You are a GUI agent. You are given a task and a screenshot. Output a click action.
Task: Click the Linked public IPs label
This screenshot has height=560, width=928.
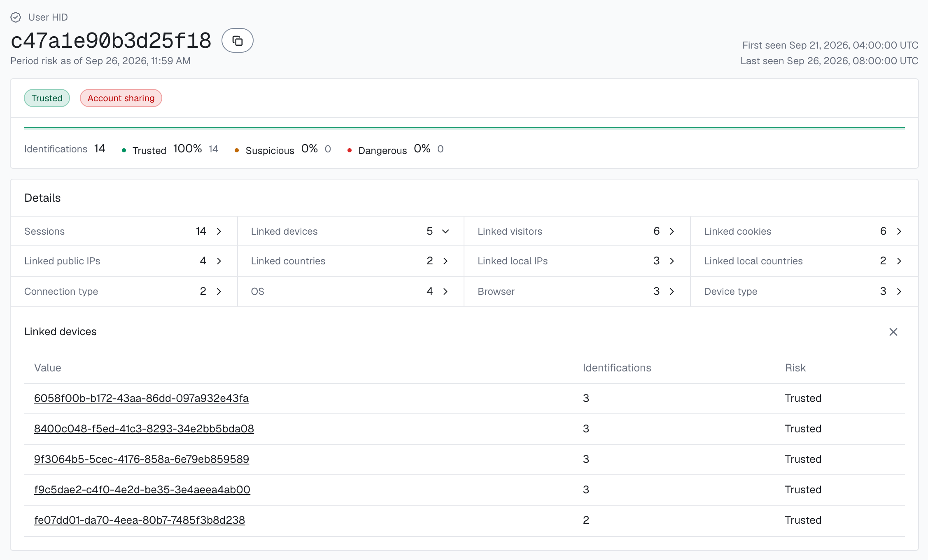point(62,261)
